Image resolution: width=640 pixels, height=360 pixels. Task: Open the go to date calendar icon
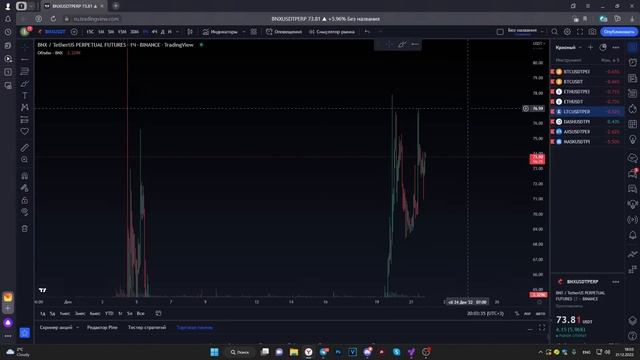point(158,313)
